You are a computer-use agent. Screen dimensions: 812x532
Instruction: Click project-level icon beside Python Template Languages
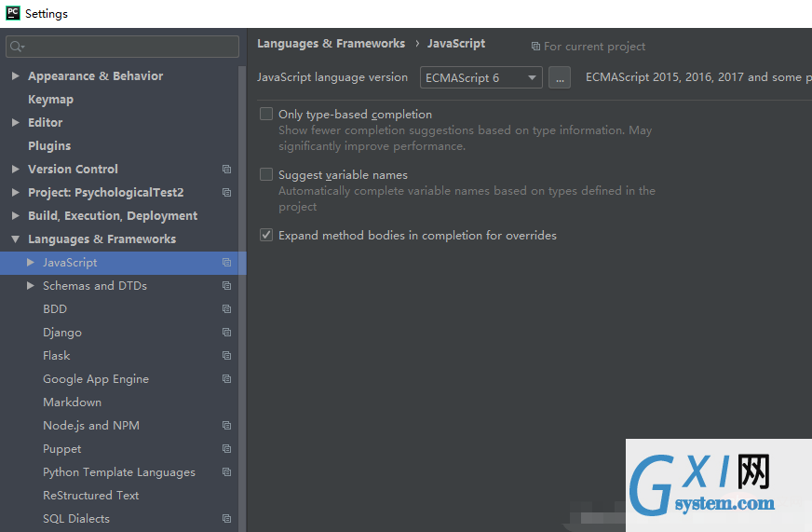[x=226, y=472]
